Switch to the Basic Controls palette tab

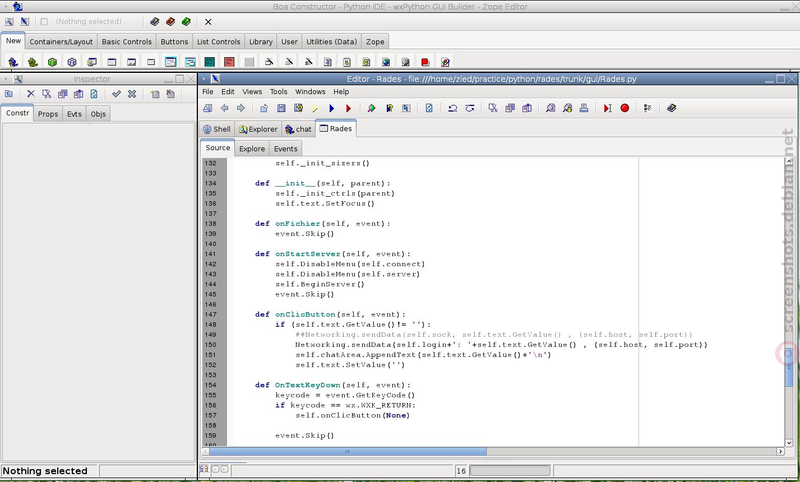tap(127, 42)
